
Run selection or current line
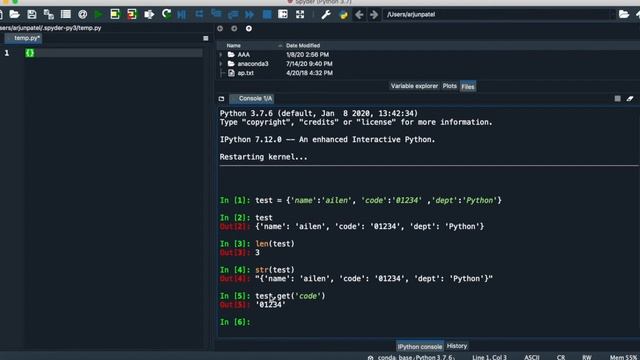[149, 15]
